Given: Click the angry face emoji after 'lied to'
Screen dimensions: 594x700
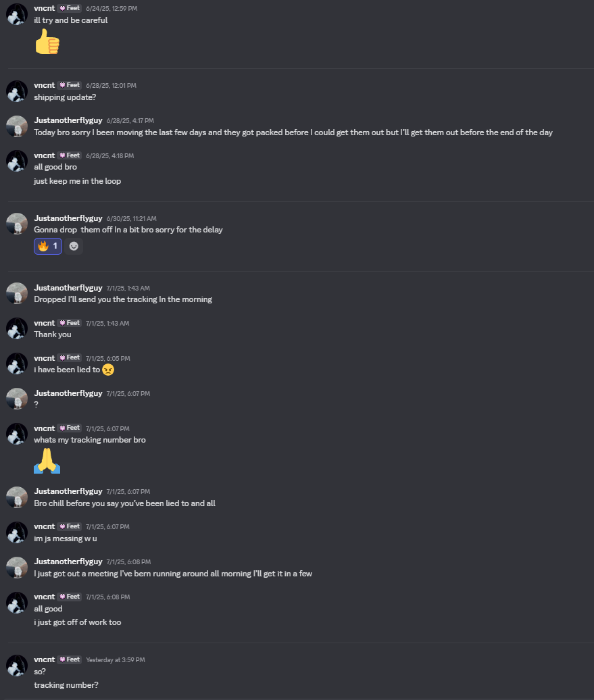Looking at the screenshot, I should (x=108, y=370).
